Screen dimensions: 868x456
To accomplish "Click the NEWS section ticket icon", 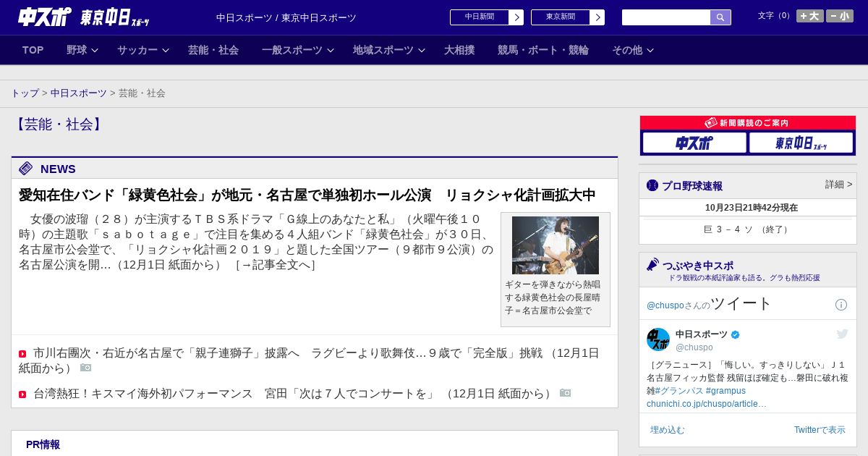I will [26, 169].
